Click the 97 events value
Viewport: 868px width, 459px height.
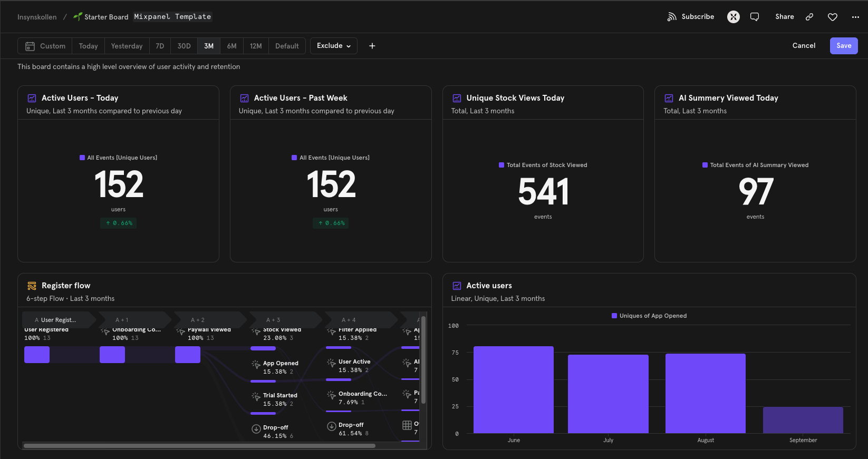point(755,191)
